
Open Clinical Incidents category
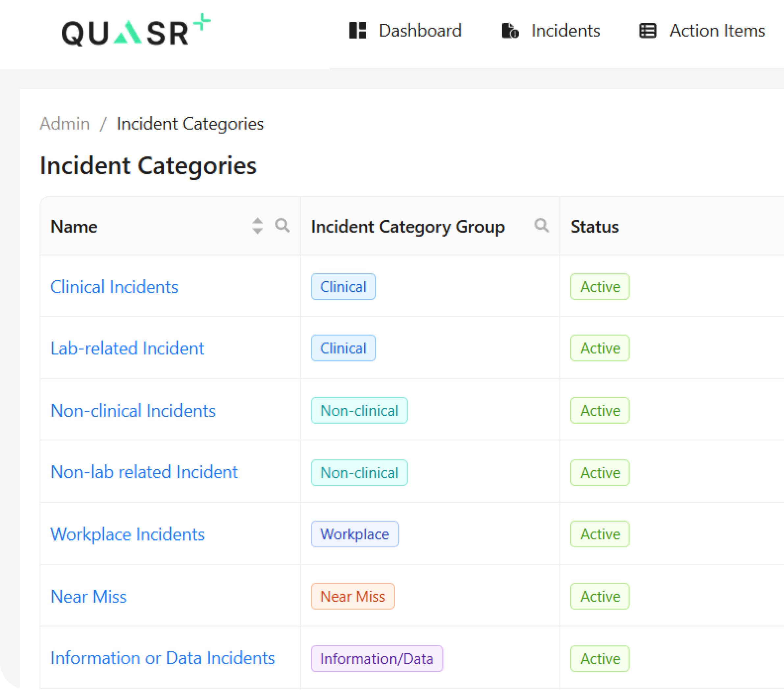(x=114, y=287)
